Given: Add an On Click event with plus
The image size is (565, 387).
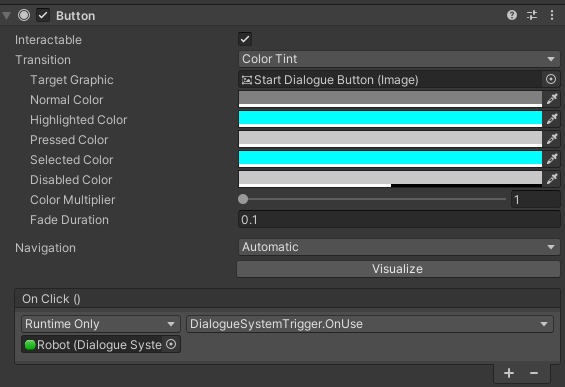Looking at the screenshot, I should click(x=509, y=373).
